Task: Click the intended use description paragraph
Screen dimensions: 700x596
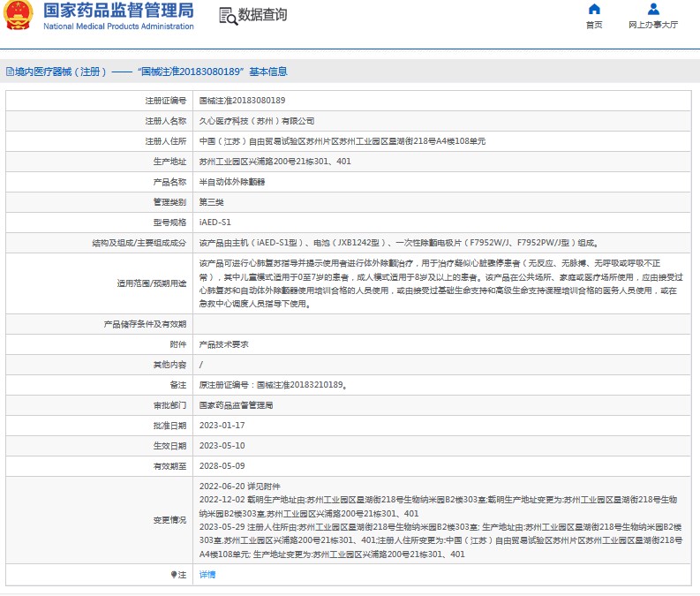Action: coord(441,283)
